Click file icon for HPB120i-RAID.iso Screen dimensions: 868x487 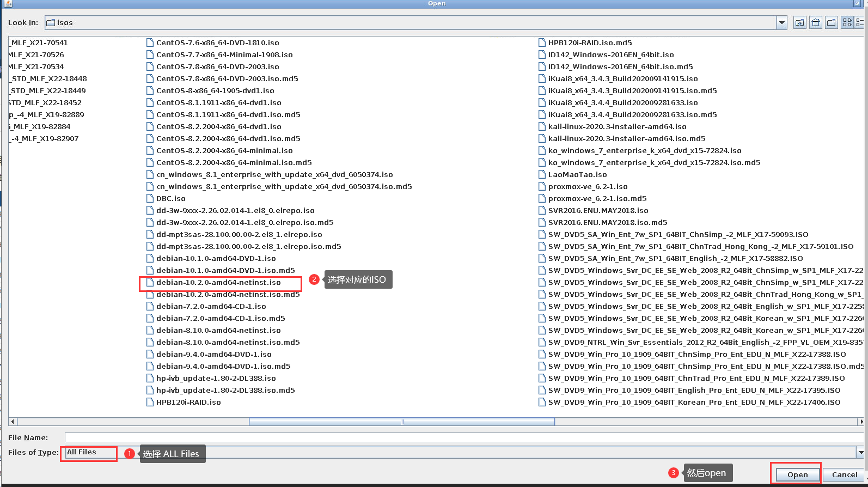point(150,403)
